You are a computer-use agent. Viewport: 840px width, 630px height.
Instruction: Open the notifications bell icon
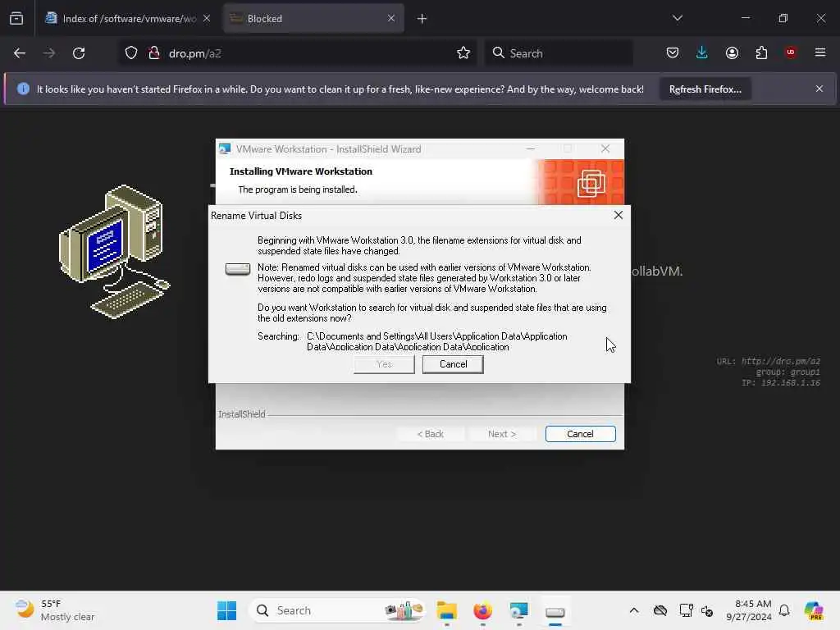click(x=784, y=610)
